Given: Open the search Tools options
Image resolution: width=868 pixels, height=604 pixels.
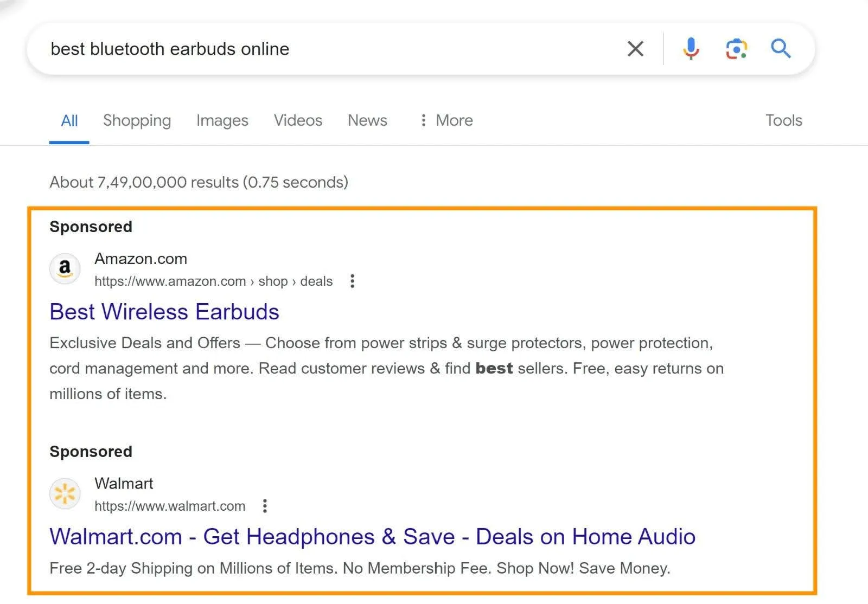Looking at the screenshot, I should [783, 120].
